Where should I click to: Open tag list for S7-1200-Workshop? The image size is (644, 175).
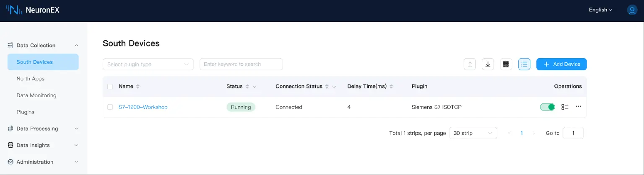pyautogui.click(x=565, y=107)
